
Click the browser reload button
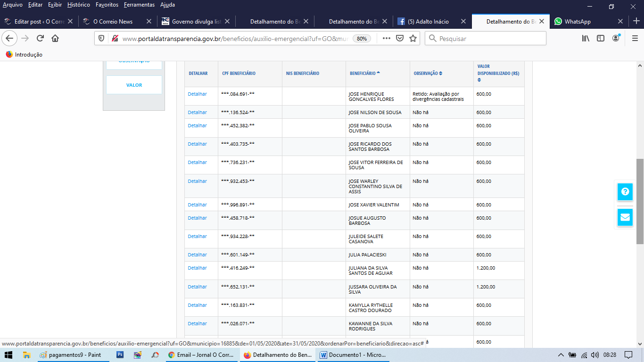pos(41,39)
